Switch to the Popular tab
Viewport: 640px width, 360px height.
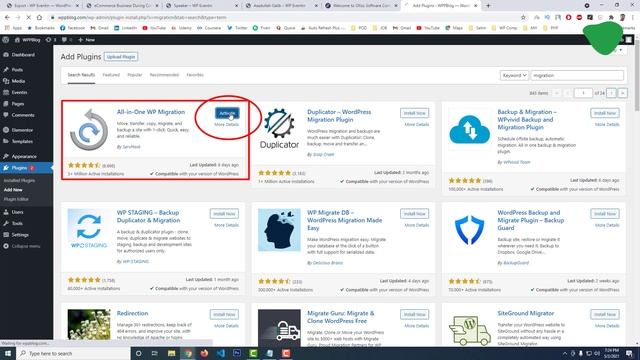(135, 75)
